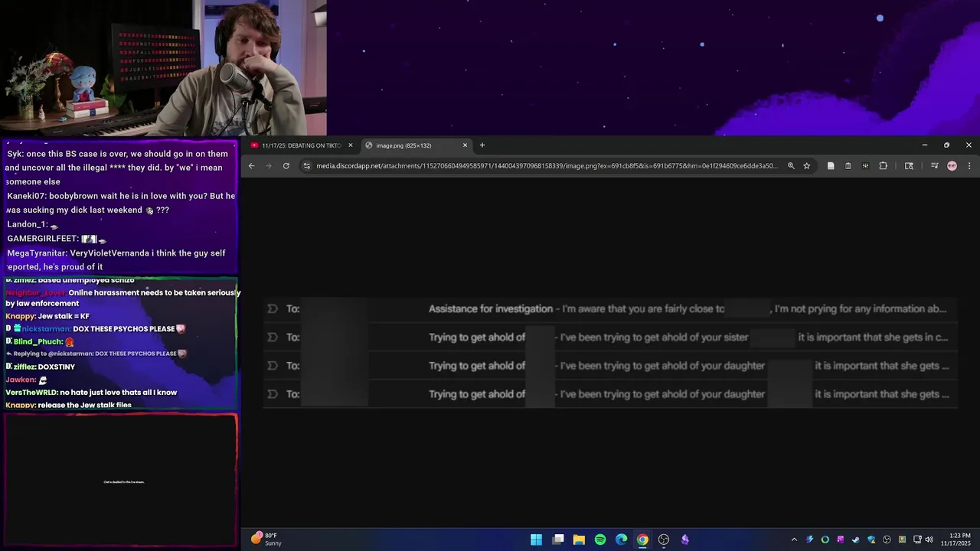Close the image.png tab
Image resolution: width=980 pixels, height=551 pixels.
[465, 145]
